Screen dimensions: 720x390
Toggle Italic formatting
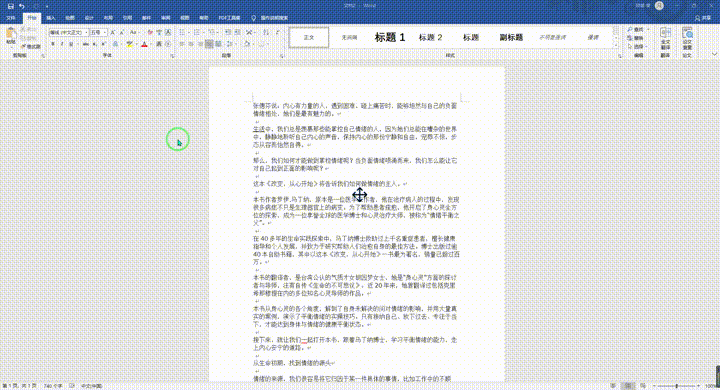[x=62, y=44]
